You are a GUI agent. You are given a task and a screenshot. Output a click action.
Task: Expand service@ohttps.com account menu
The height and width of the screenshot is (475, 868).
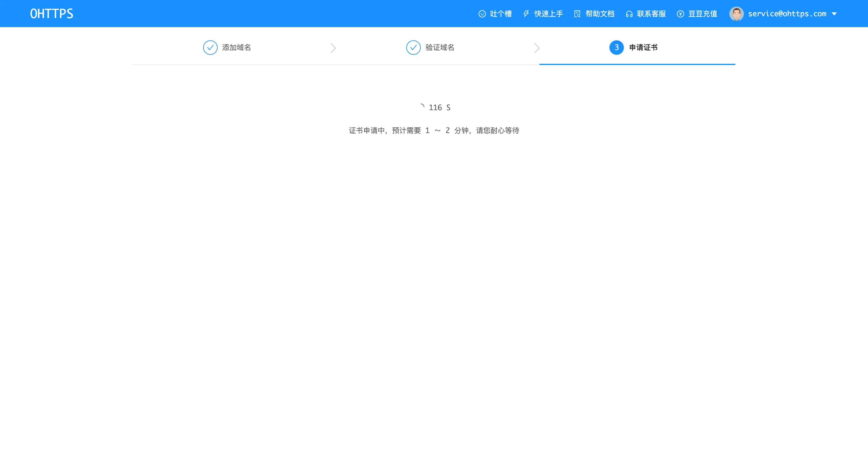pyautogui.click(x=787, y=14)
